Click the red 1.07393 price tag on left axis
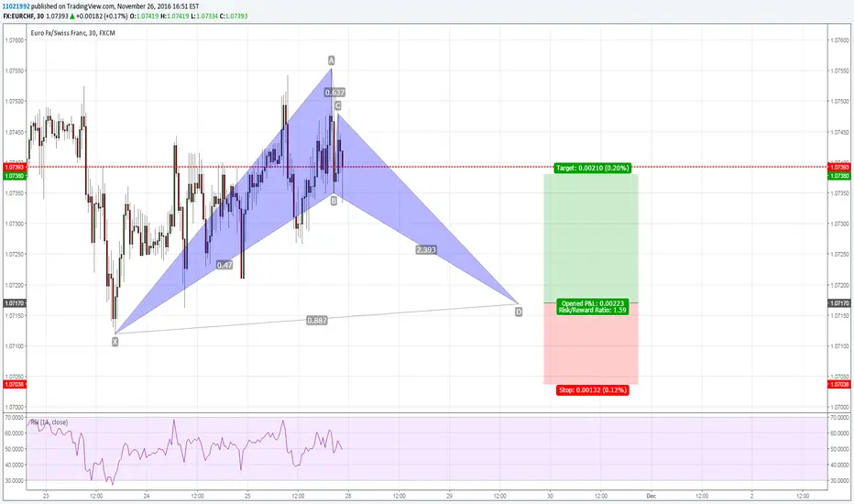This screenshot has height=504, width=854. click(14, 168)
